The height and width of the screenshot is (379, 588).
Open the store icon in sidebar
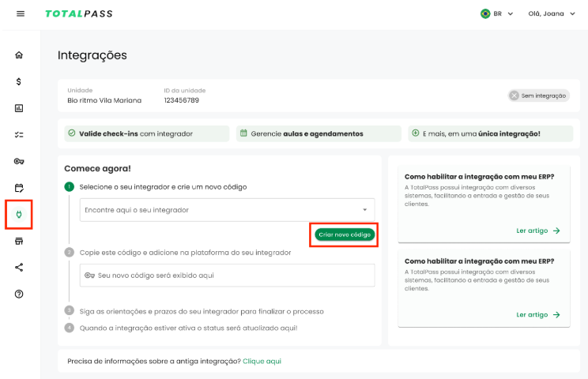pos(19,241)
